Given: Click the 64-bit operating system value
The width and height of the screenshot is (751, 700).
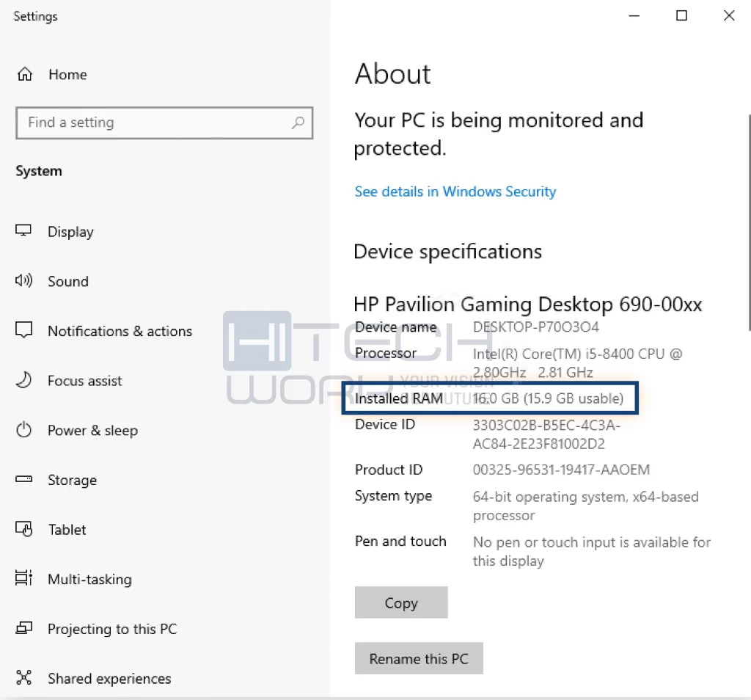Looking at the screenshot, I should coord(585,506).
